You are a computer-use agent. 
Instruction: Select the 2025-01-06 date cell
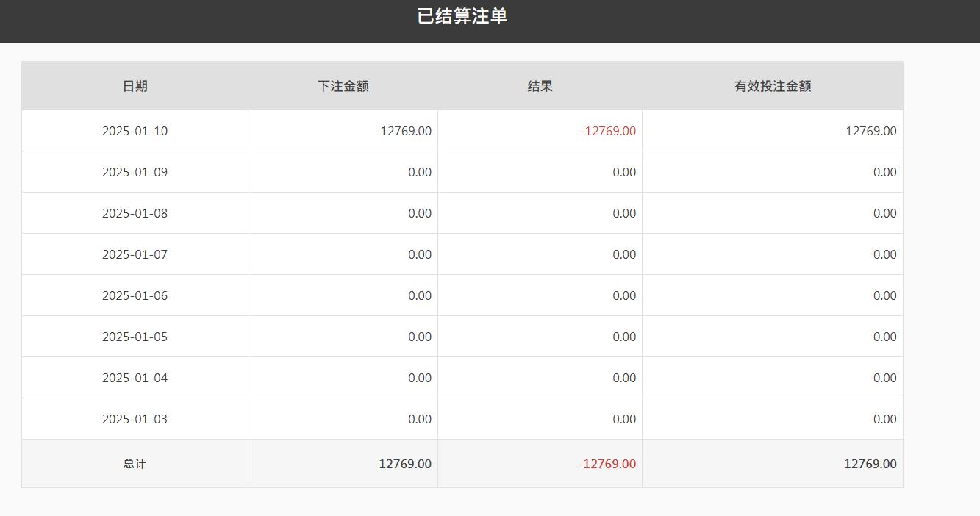coord(135,295)
